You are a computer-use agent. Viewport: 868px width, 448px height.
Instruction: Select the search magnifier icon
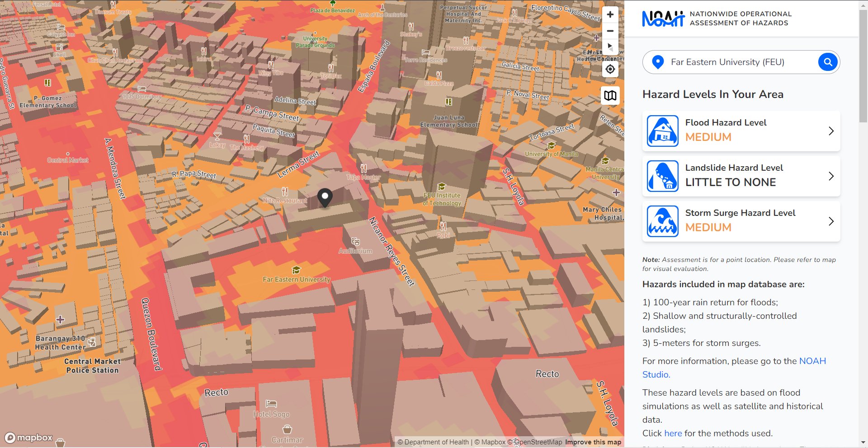(827, 62)
